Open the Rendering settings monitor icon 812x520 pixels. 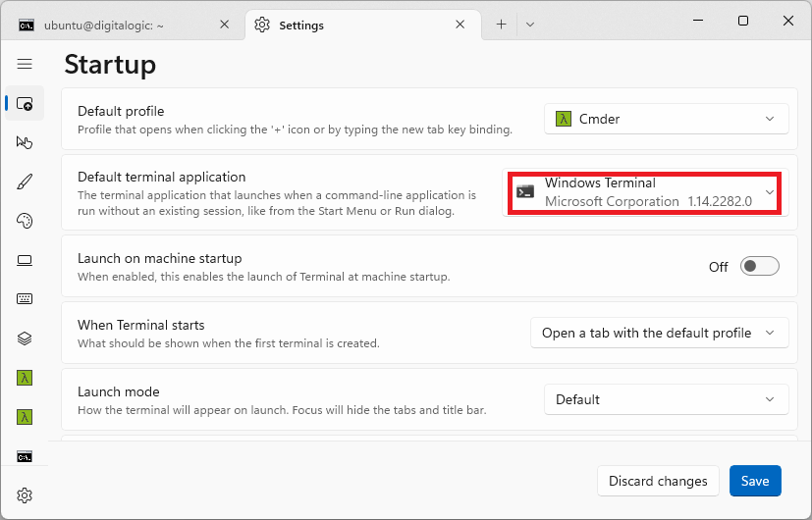point(25,260)
